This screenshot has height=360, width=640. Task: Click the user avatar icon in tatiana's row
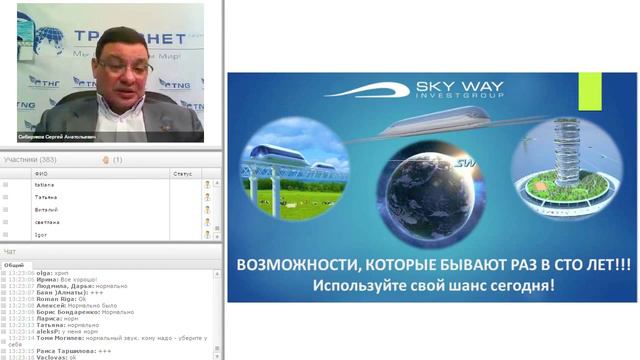point(207,184)
